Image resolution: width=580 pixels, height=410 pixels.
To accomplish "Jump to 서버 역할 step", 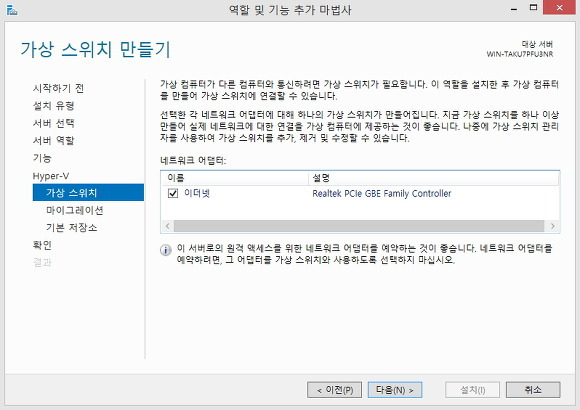I will point(54,141).
